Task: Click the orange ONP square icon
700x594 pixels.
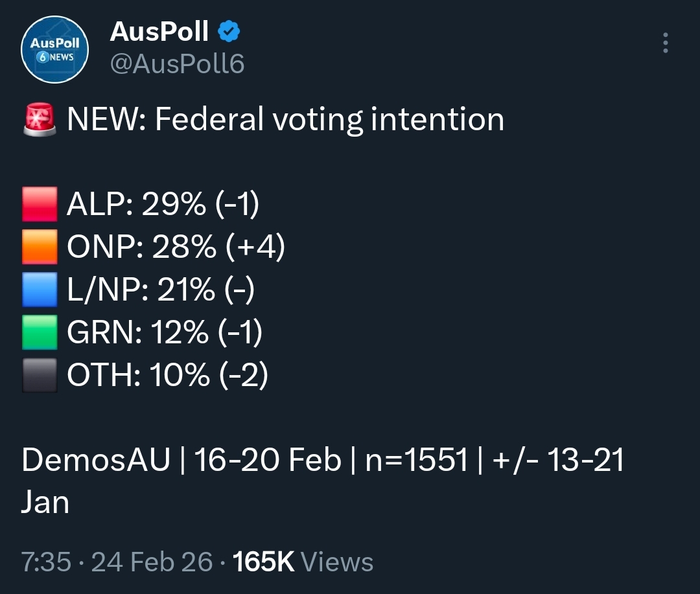Action: 40,247
